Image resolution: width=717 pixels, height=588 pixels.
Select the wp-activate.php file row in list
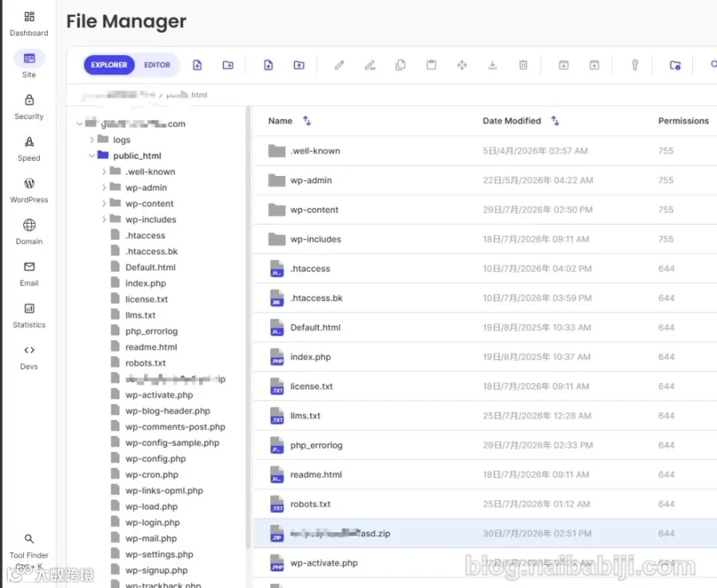click(x=485, y=563)
